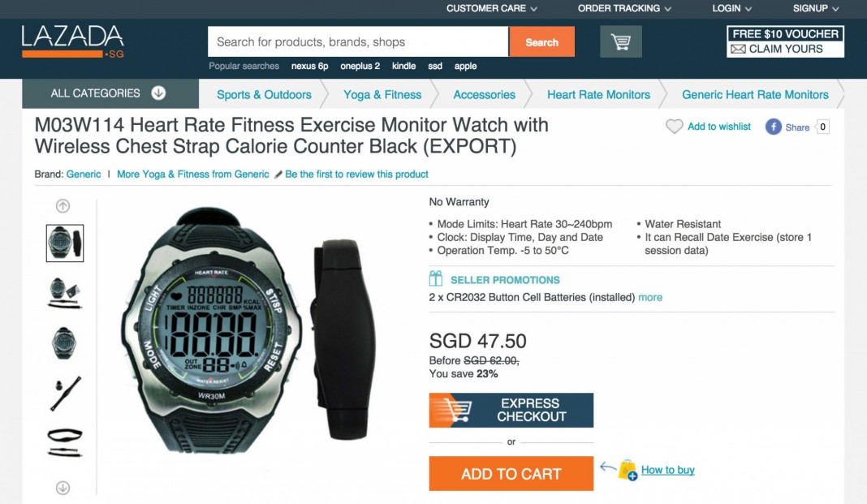
Task: Open the Login dropdown
Action: 731,8
